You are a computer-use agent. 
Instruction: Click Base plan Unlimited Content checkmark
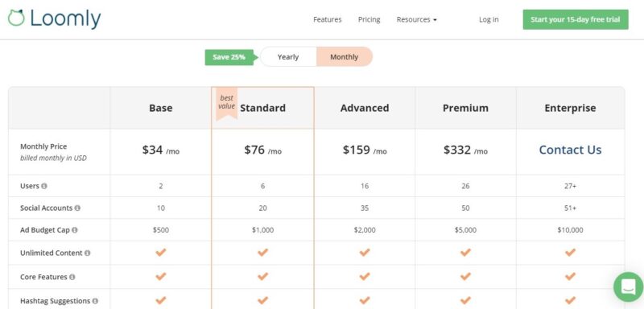(160, 253)
